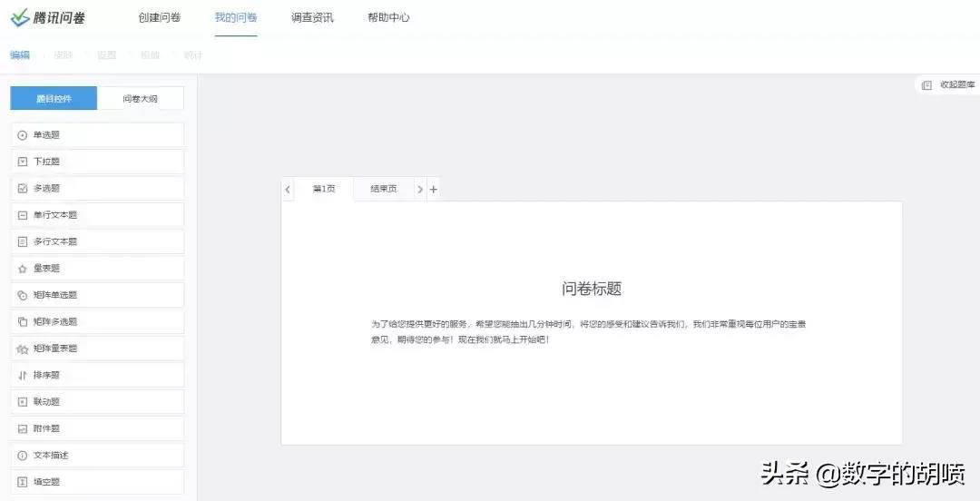Add a 单选题 radio question control

click(97, 135)
